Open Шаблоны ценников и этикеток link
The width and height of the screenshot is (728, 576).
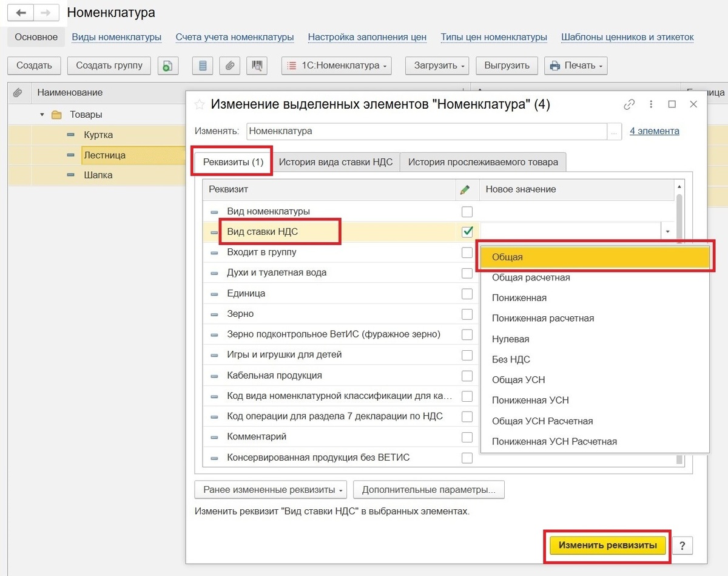click(627, 37)
